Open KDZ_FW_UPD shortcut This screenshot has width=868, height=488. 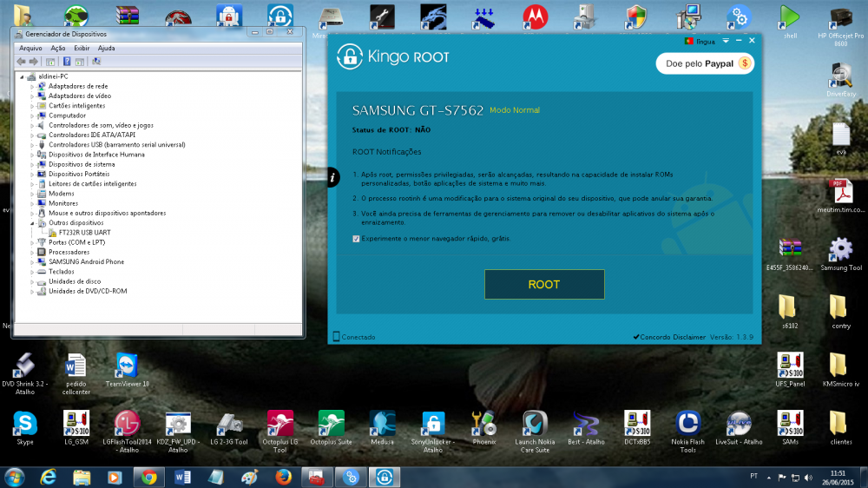pos(178,432)
